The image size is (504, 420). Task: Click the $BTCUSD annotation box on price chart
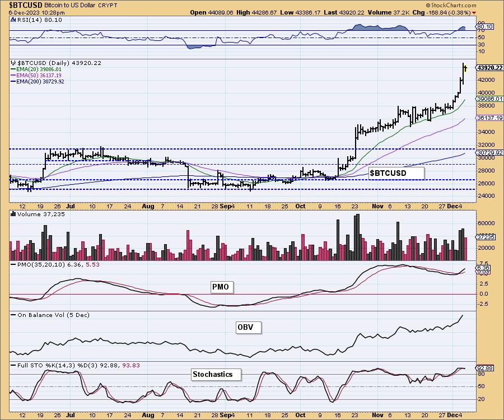(x=396, y=173)
